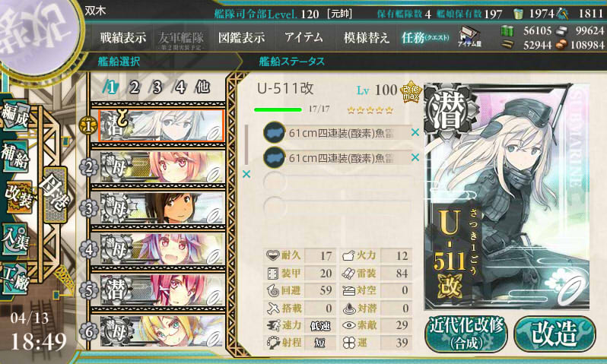The width and height of the screenshot is (607, 364).
Task: Select the 他 other ships tab
Action: tap(202, 88)
